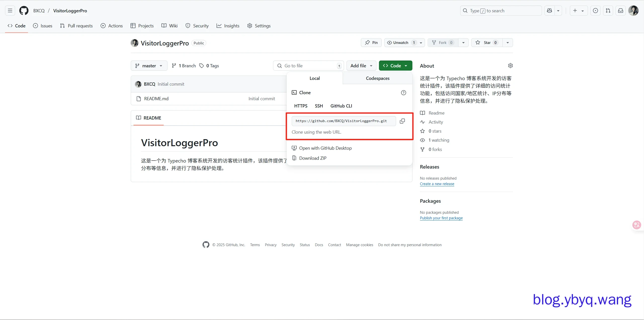Screen dimensions: 644x320
Task: Open the notifications inbox icon
Action: 620,11
